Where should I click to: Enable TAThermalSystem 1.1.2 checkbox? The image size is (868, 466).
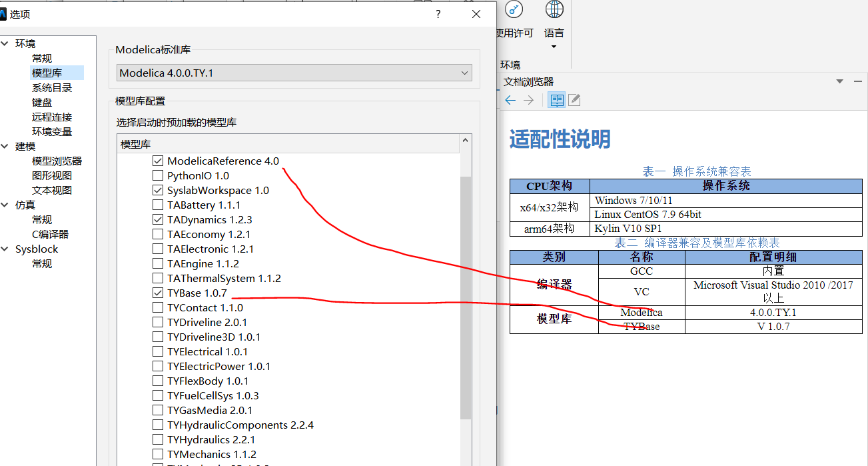pyautogui.click(x=158, y=278)
